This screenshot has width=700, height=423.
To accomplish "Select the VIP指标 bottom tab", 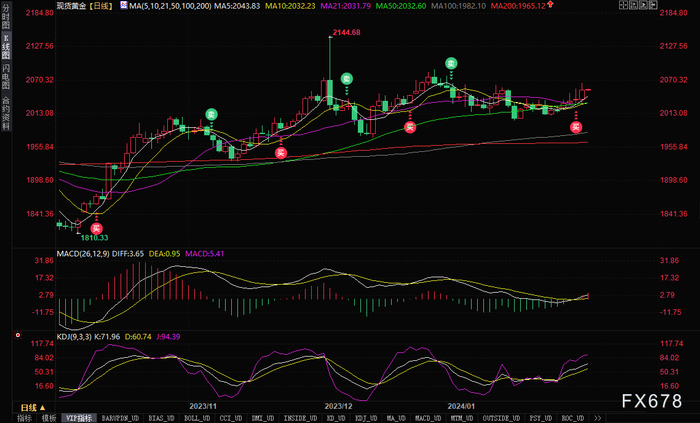I will point(79,418).
